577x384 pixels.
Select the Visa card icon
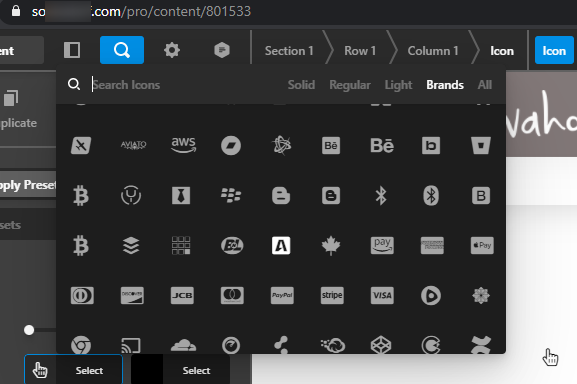(382, 295)
